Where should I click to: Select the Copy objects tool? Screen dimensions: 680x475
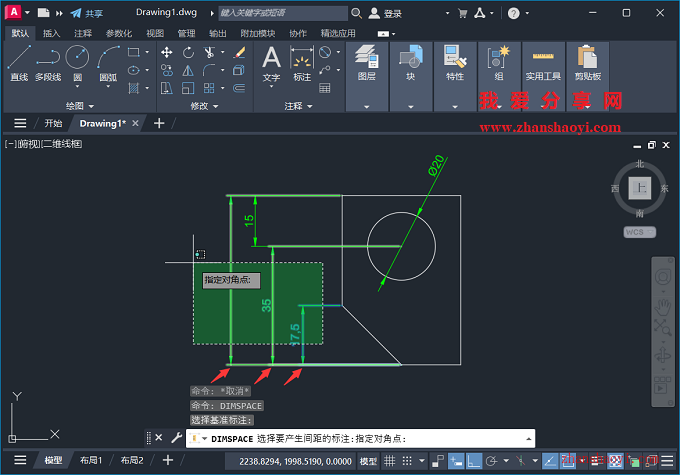(167, 70)
